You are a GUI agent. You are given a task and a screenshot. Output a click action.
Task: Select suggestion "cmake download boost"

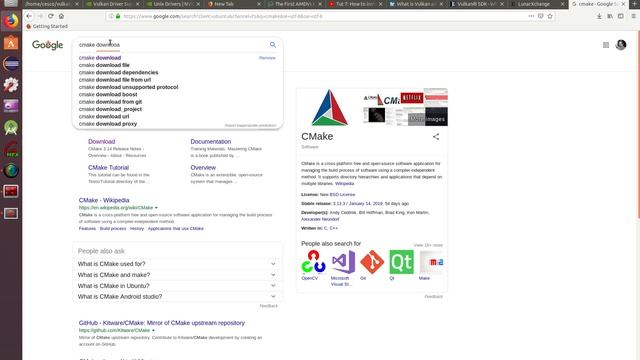tap(108, 95)
